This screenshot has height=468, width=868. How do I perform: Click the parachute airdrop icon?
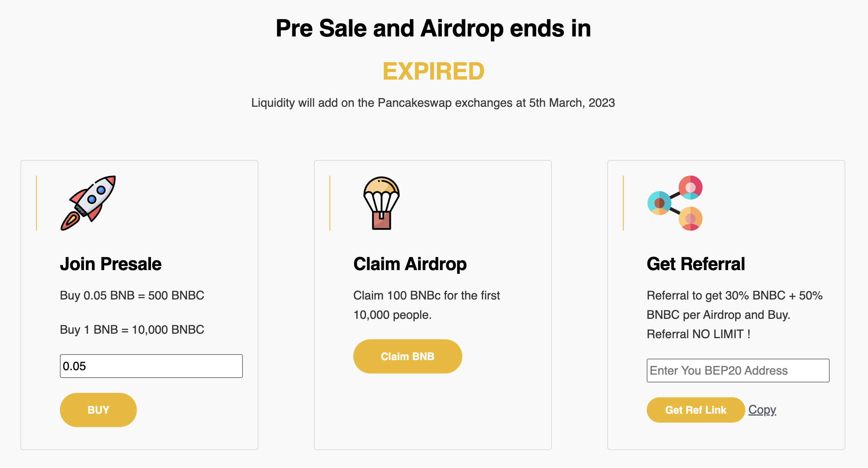click(x=381, y=203)
